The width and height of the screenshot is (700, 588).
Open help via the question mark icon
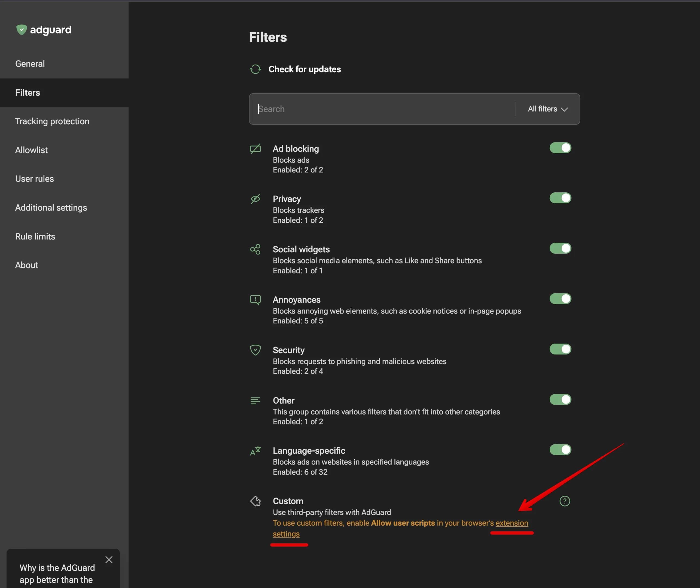point(564,501)
